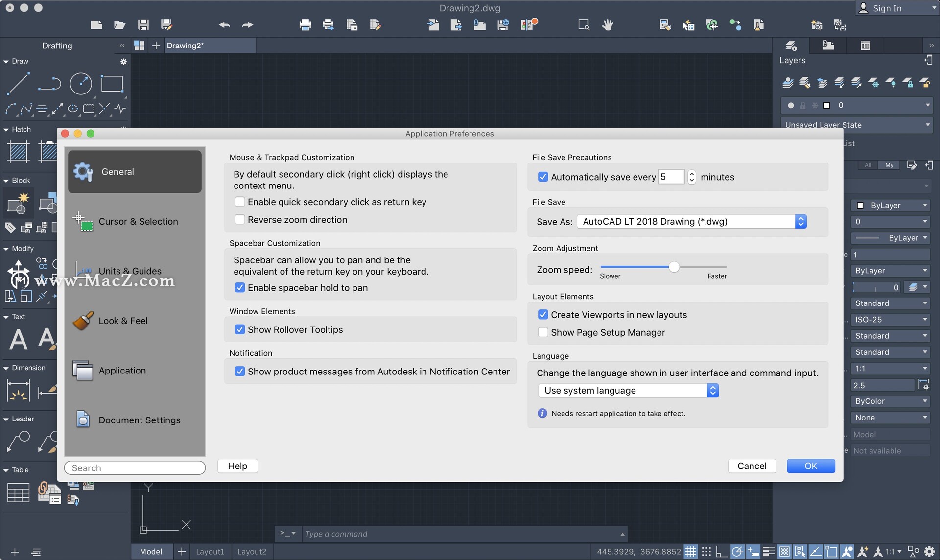Switch to Layout1 tab
The image size is (940, 560).
pos(210,552)
